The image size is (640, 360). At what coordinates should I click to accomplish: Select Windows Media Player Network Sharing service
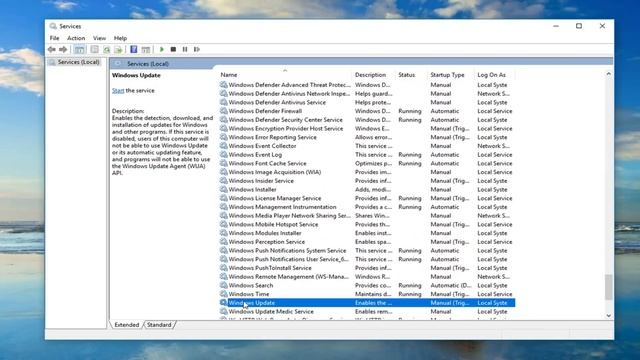pos(367,216)
